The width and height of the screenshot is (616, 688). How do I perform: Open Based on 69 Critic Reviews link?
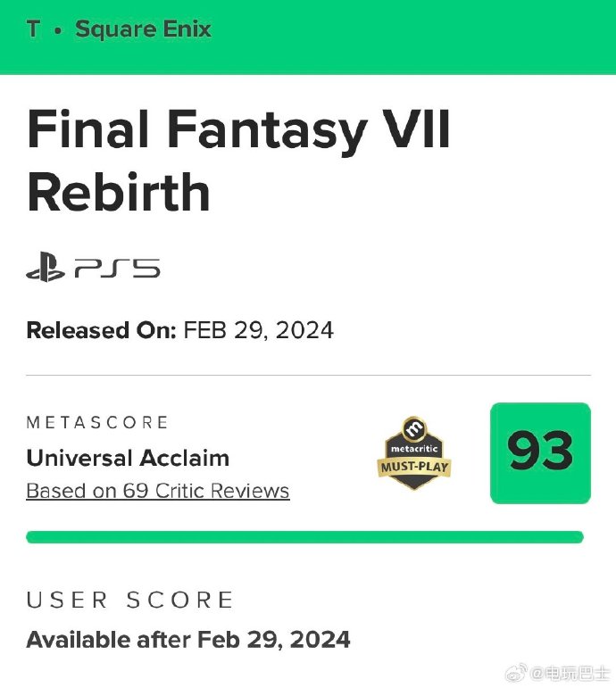(x=158, y=491)
